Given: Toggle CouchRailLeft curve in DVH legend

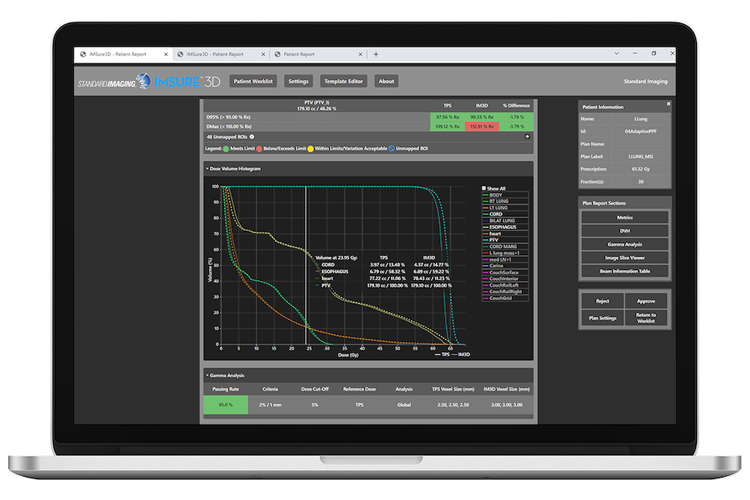Looking at the screenshot, I should click(x=505, y=285).
